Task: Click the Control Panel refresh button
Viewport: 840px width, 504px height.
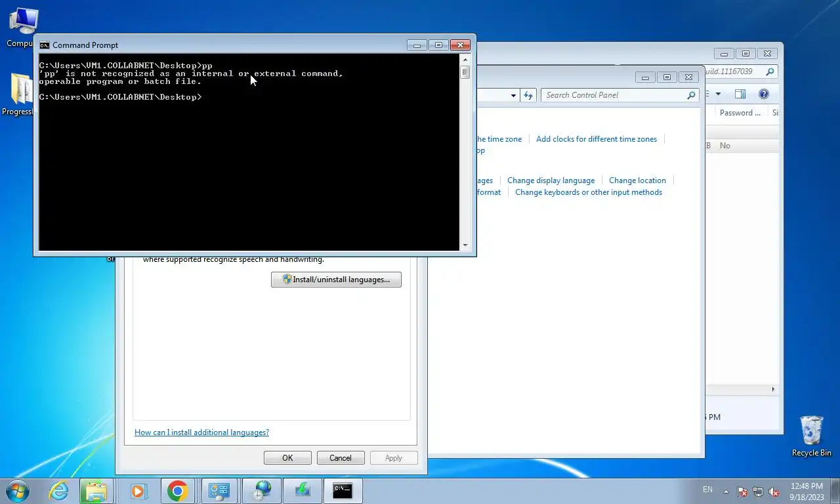Action: pos(528,95)
